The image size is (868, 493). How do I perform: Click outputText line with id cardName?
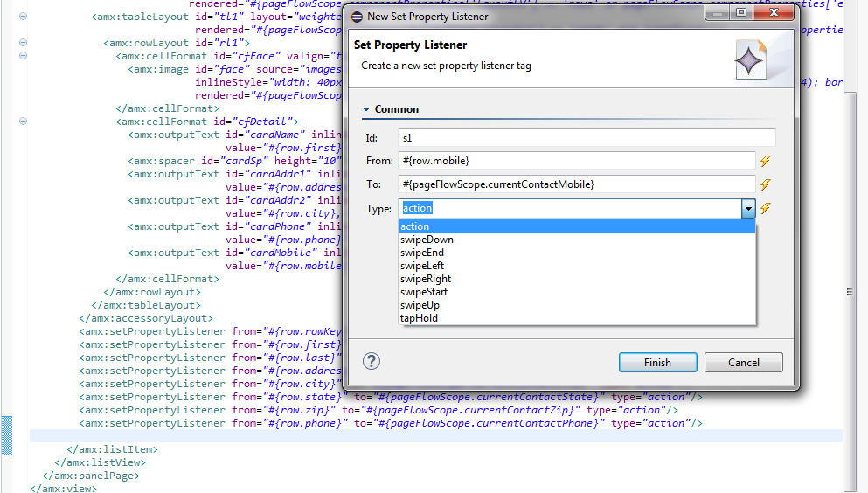(235, 135)
